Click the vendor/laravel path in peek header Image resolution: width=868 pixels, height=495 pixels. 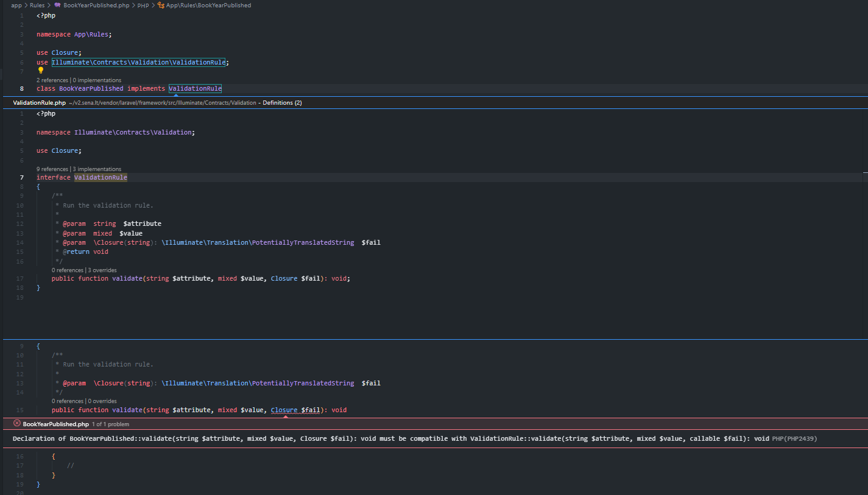[x=163, y=103]
